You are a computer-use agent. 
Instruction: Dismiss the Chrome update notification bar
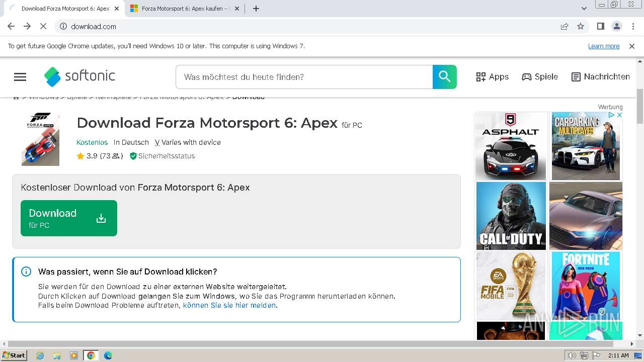pos(632,46)
